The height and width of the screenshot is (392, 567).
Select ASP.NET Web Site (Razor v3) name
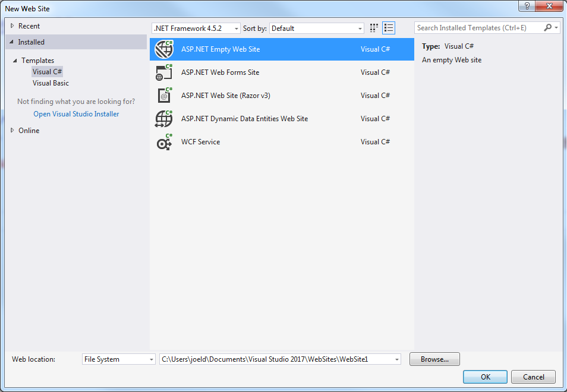(226, 96)
